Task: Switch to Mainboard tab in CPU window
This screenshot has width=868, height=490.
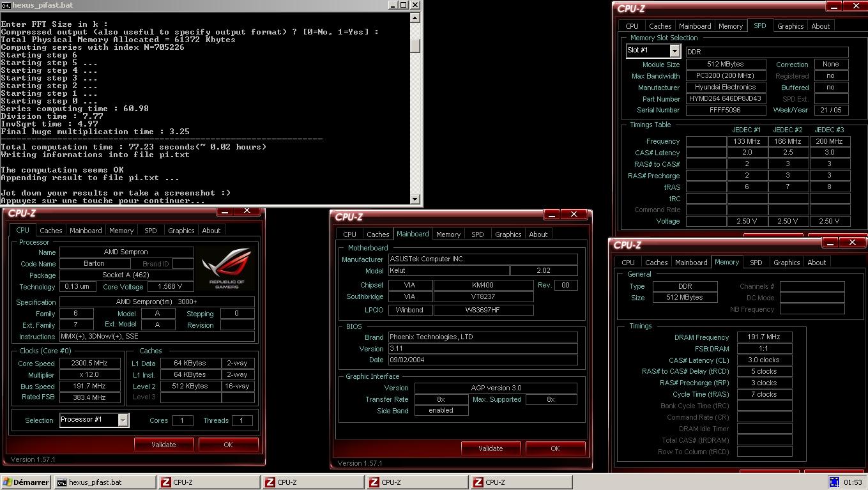Action: coord(86,231)
